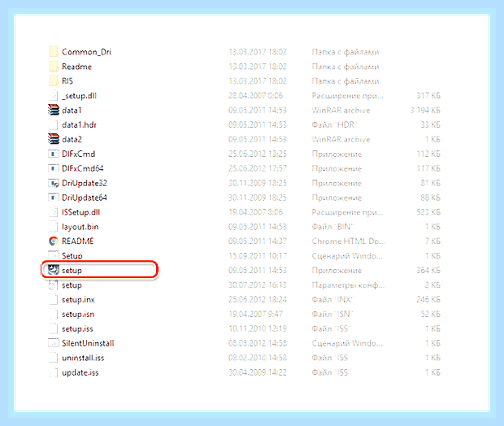Viewport: 504px width, 426px height.
Task: Click the type "Файл 'BIN'"
Action: [x=332, y=227]
